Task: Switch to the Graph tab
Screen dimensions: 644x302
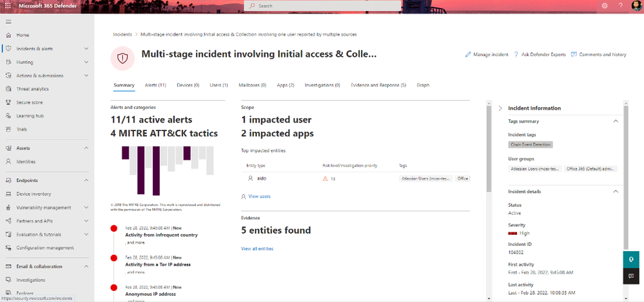Action: (x=423, y=85)
